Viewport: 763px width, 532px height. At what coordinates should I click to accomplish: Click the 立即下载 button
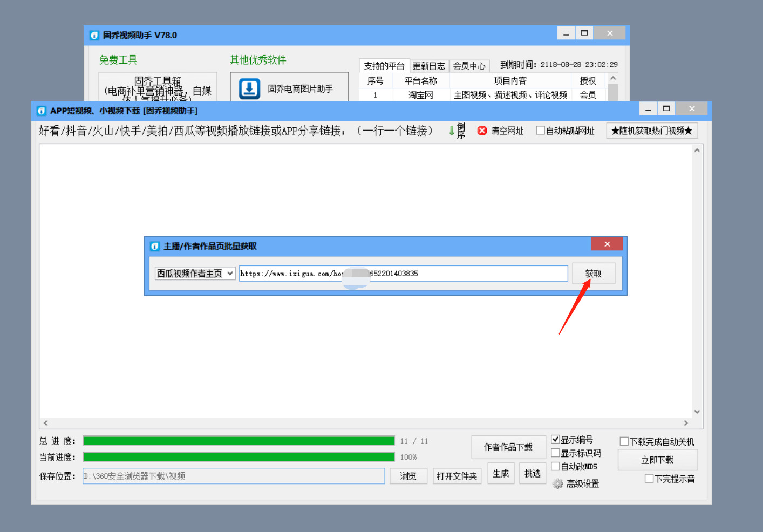pos(658,460)
